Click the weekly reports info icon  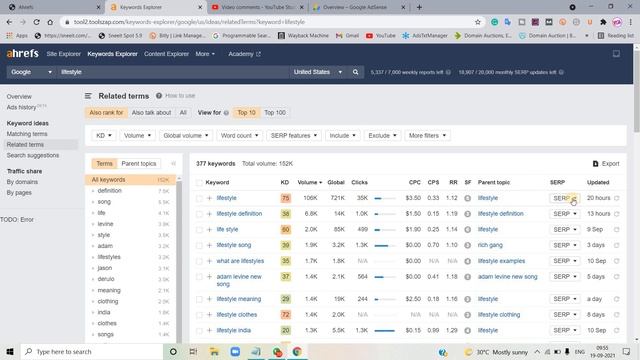click(x=448, y=72)
